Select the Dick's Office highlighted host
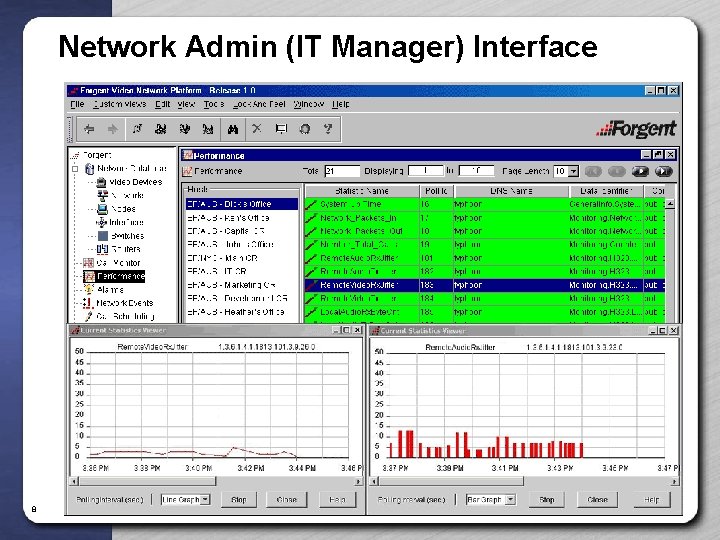This screenshot has width=720, height=540. click(242, 204)
